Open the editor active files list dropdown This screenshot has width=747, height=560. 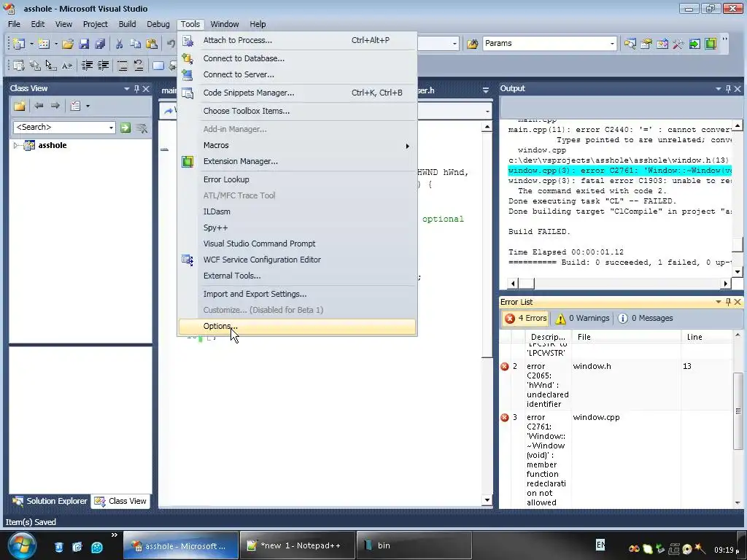point(485,90)
